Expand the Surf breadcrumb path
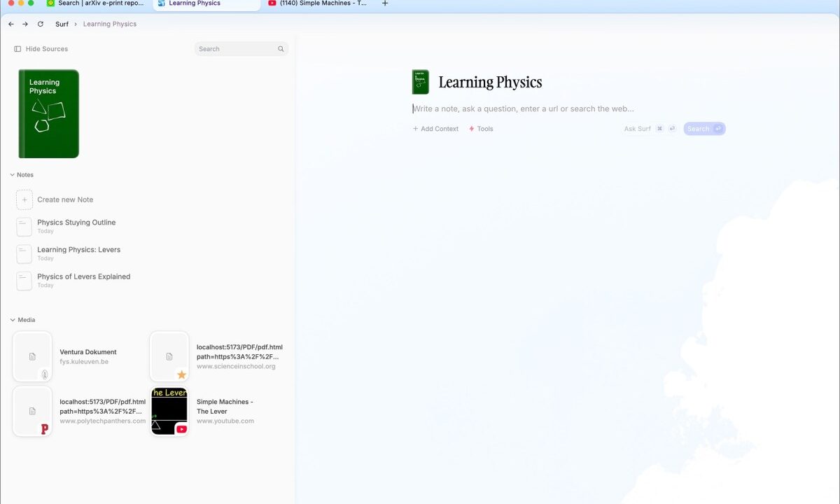This screenshot has height=504, width=840. tap(62, 24)
